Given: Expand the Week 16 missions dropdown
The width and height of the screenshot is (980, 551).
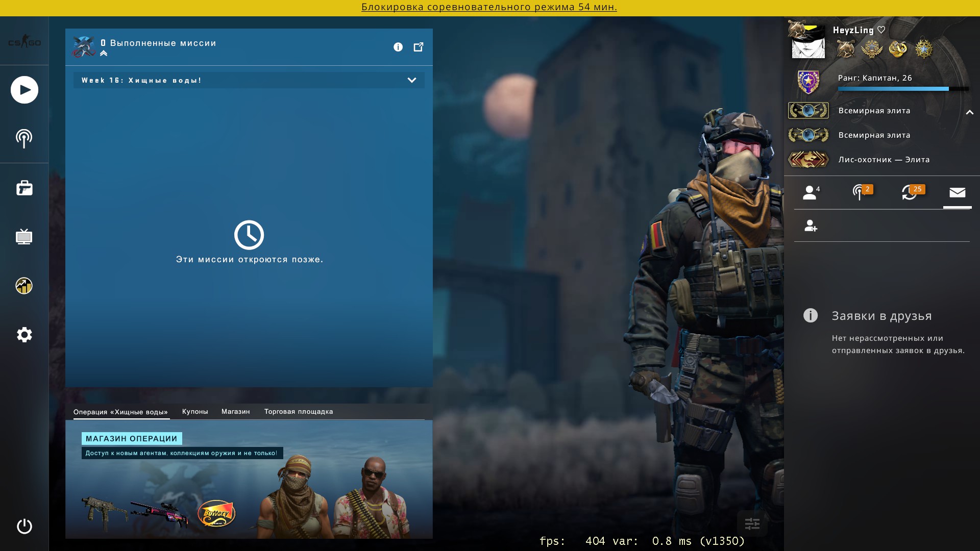Looking at the screenshot, I should 411,80.
